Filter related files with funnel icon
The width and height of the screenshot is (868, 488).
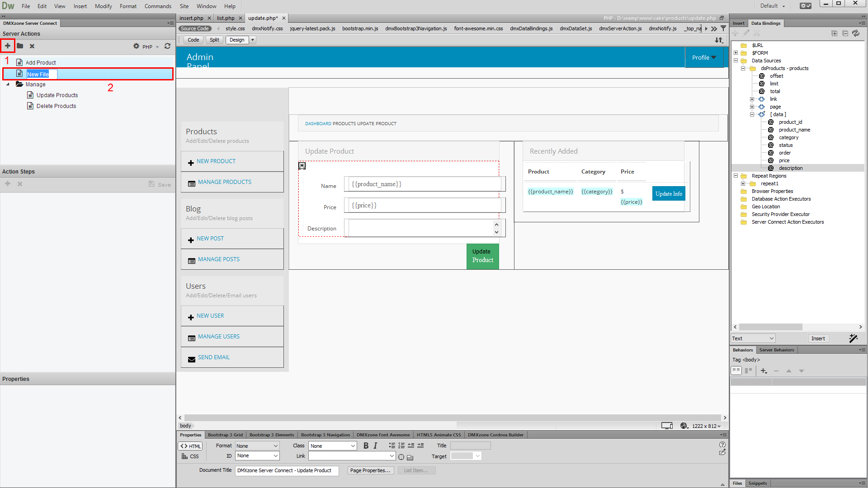coord(723,28)
